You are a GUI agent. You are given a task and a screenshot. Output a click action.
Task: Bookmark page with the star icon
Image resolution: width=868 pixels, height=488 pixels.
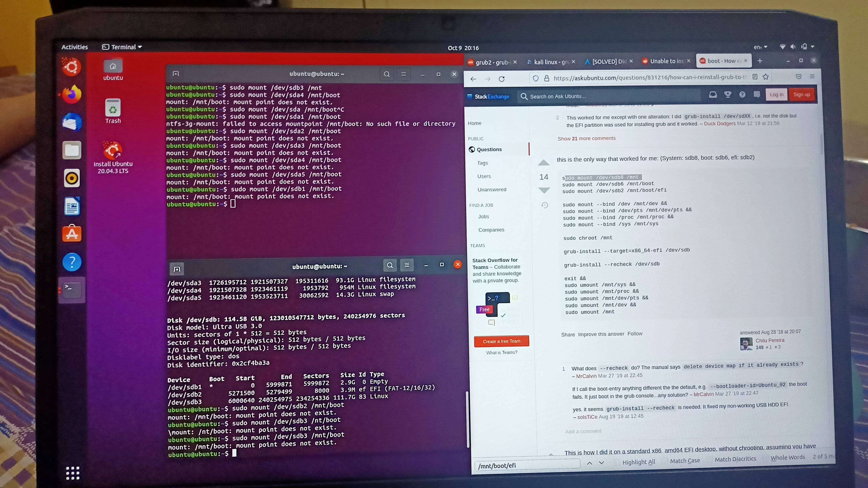pos(766,77)
